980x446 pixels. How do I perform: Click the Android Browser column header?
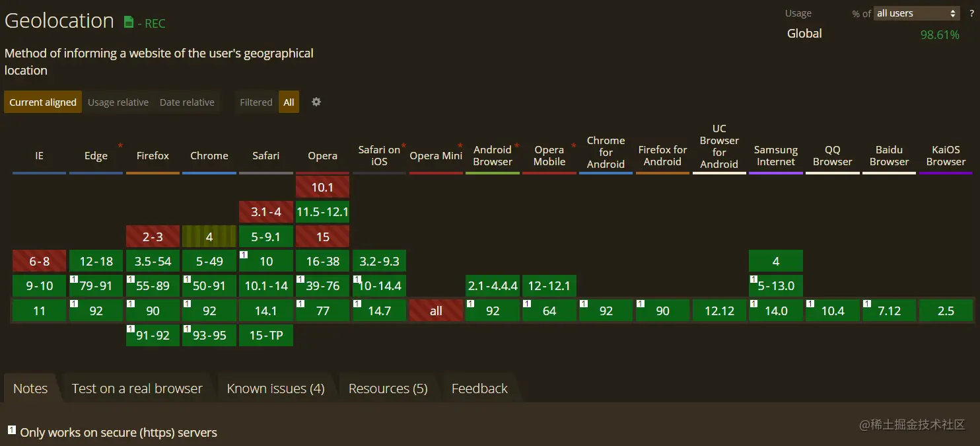[493, 156]
